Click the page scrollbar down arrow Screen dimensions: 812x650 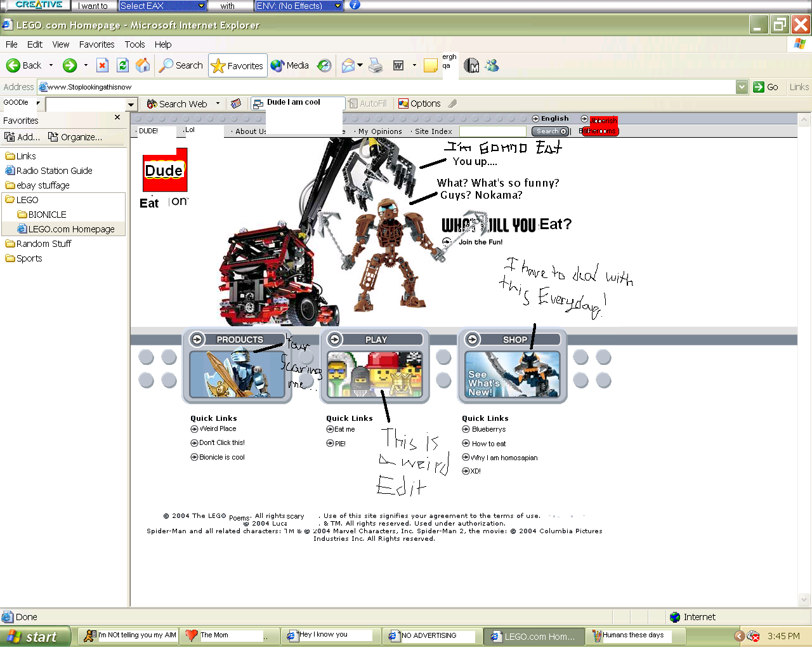804,599
